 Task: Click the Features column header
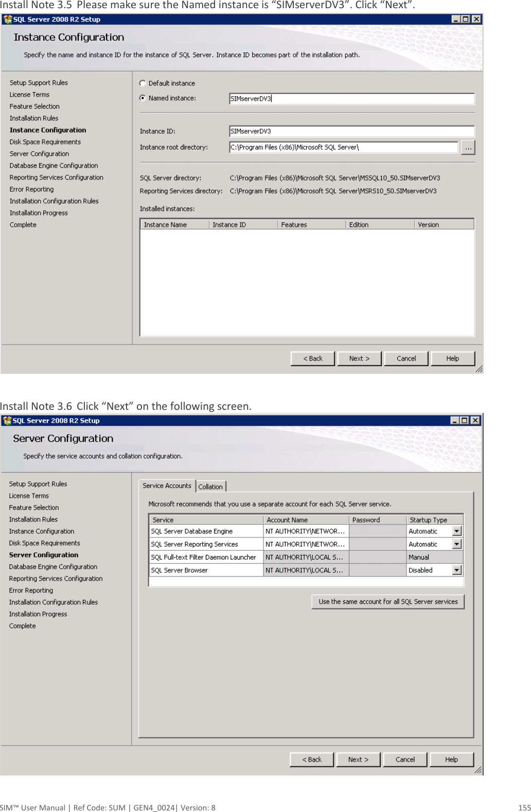coord(311,225)
